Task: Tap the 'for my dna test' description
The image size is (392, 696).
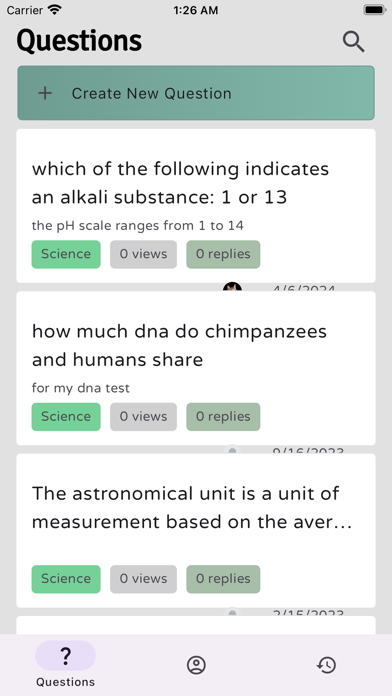Action: click(x=81, y=388)
